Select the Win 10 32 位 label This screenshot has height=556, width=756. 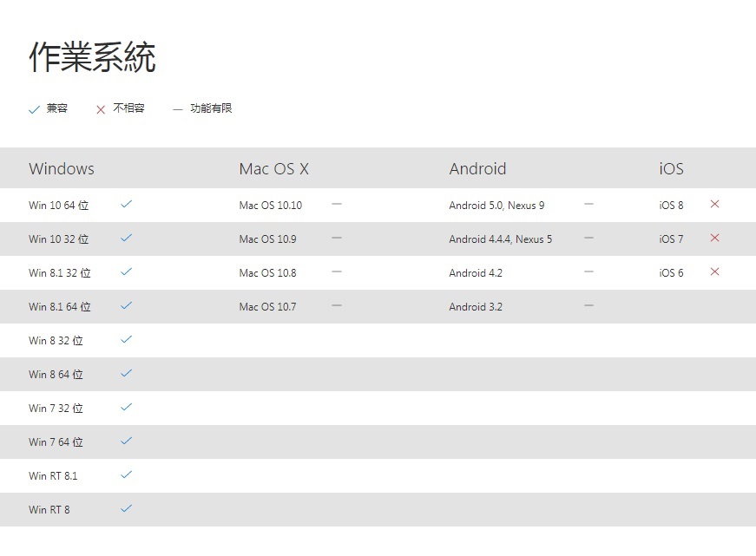pos(59,239)
